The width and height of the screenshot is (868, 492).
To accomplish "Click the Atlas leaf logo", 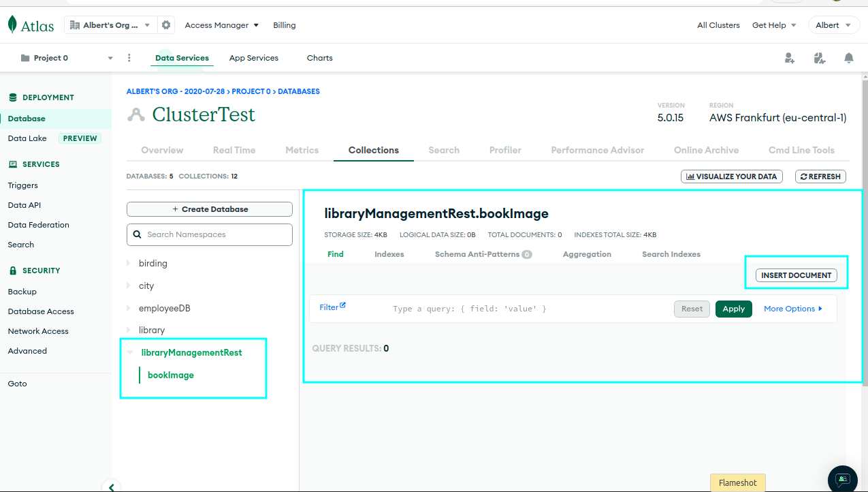I will (x=13, y=25).
